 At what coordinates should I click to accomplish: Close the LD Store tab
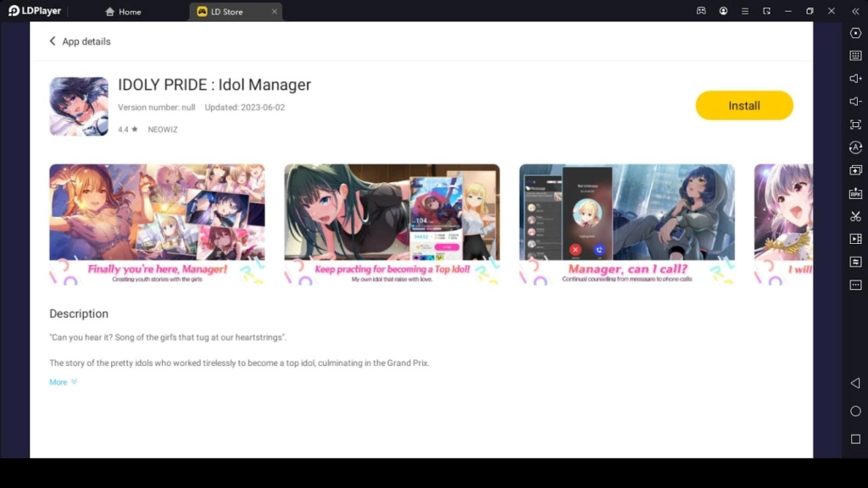coord(274,12)
